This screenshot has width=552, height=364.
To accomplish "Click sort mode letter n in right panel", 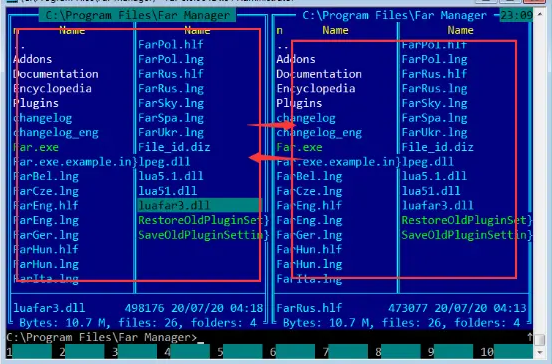I will pos(280,30).
